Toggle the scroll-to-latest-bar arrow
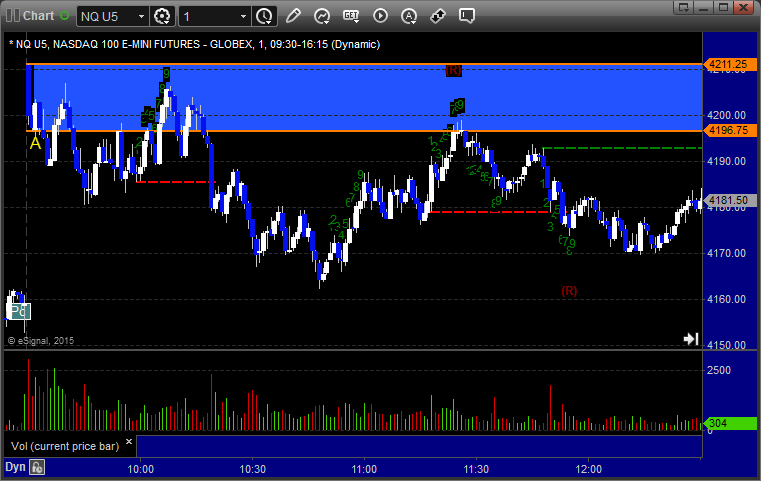761x481 pixels. click(x=691, y=338)
